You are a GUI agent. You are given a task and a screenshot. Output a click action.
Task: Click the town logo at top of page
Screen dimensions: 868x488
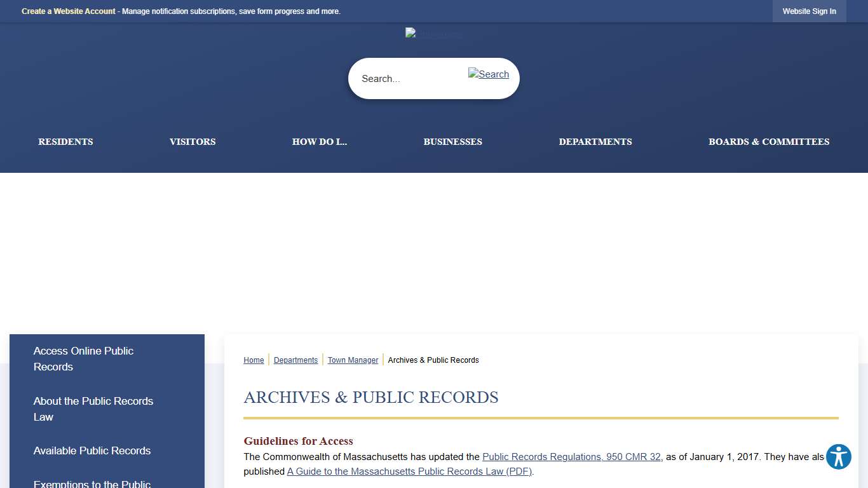tap(433, 33)
